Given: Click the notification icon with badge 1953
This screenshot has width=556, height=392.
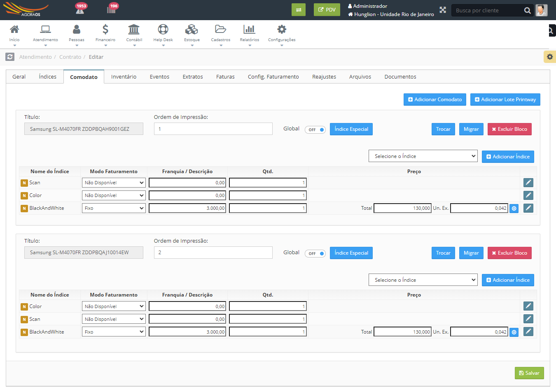Looking at the screenshot, I should tap(80, 9).
